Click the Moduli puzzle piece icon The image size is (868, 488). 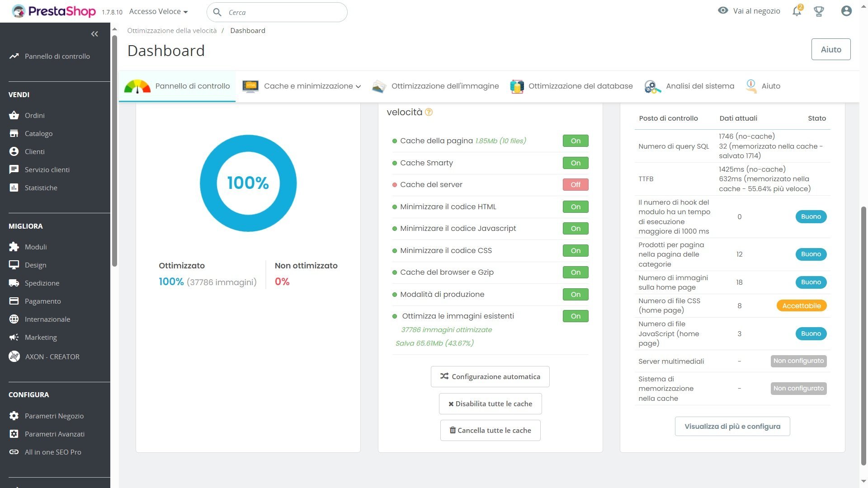14,247
